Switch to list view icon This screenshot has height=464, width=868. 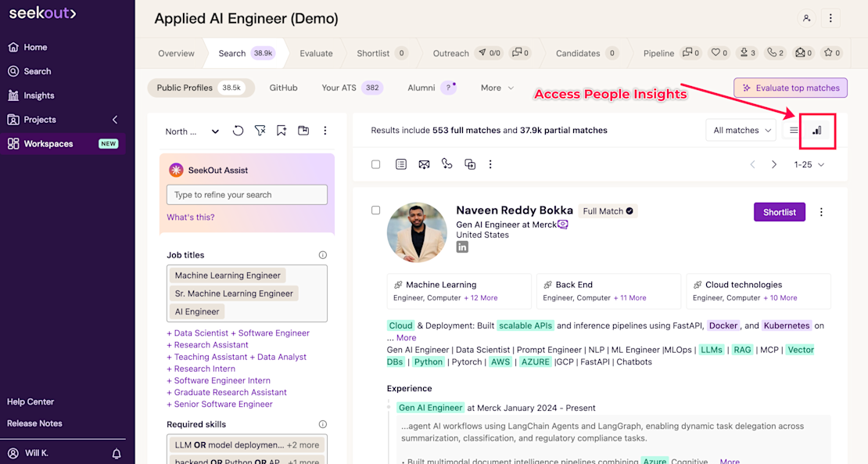[794, 130]
